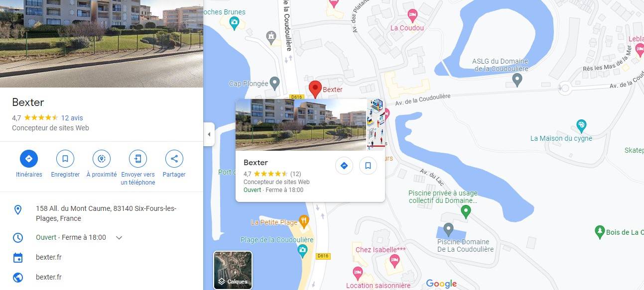
Task: Click the La Maison du cygne marker
Action: pos(581,124)
